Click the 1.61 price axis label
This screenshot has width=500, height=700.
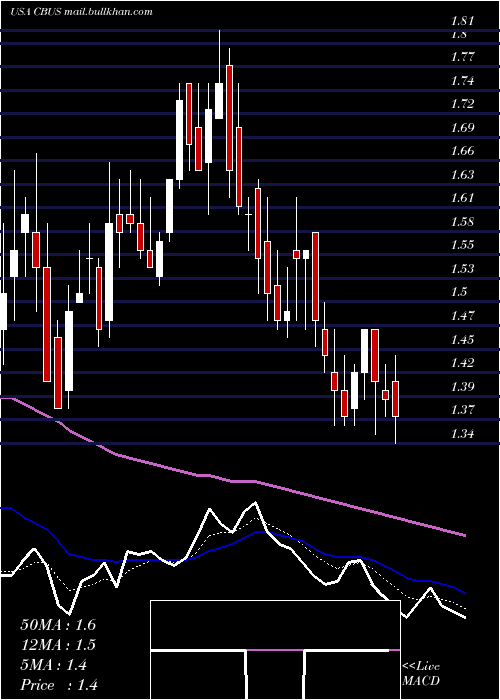[x=462, y=198]
